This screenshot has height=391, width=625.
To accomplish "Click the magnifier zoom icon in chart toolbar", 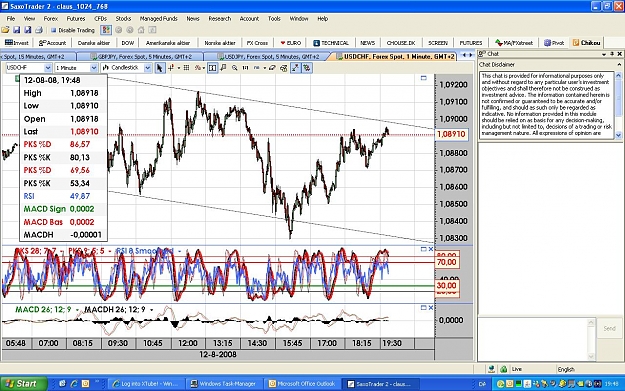I will [235, 68].
